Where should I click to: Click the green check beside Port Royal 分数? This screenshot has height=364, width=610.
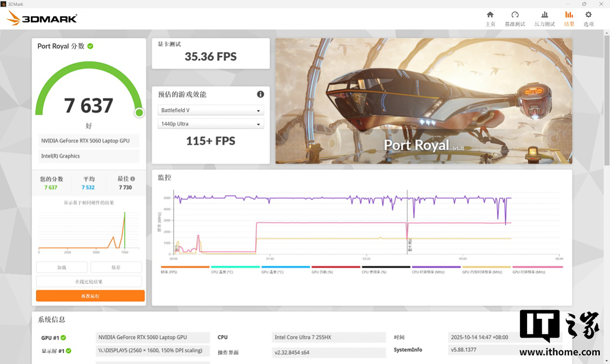point(90,46)
